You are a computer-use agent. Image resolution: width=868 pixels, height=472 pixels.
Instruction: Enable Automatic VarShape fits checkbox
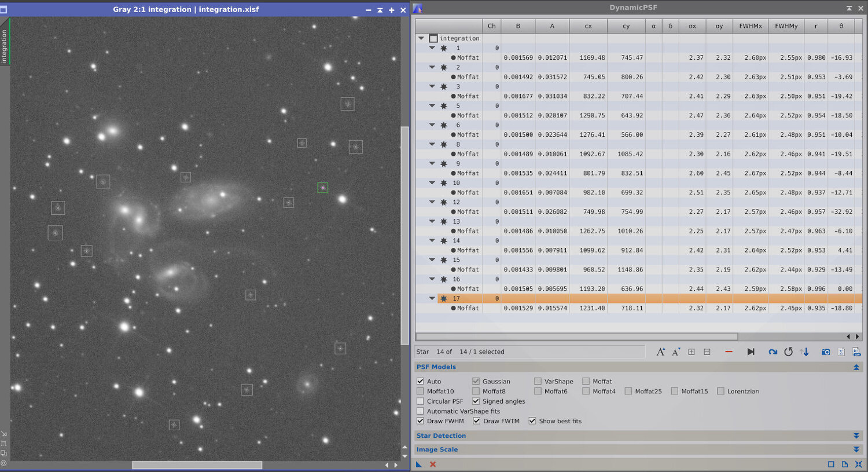[420, 411]
